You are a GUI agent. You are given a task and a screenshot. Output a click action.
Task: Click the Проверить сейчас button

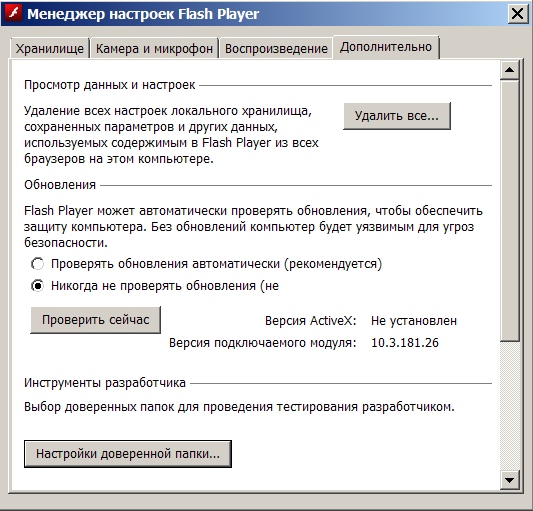click(x=96, y=320)
